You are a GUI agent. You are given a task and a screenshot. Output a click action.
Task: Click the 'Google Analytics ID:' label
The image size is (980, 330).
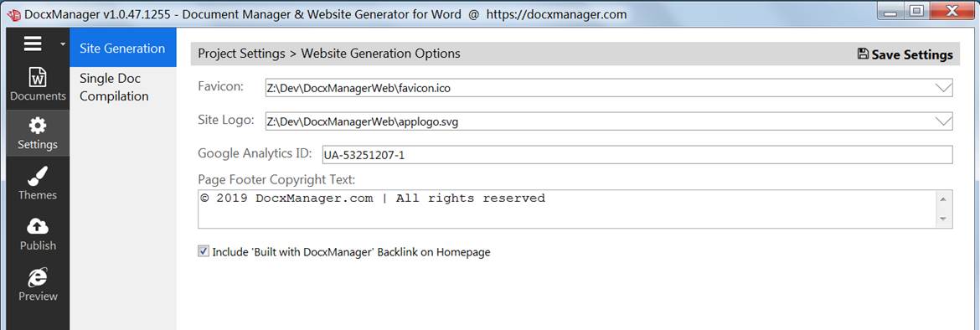click(255, 153)
